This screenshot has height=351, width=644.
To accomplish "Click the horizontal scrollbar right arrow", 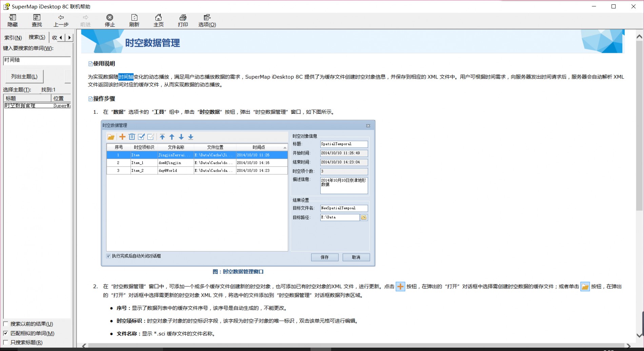I will coord(628,346).
